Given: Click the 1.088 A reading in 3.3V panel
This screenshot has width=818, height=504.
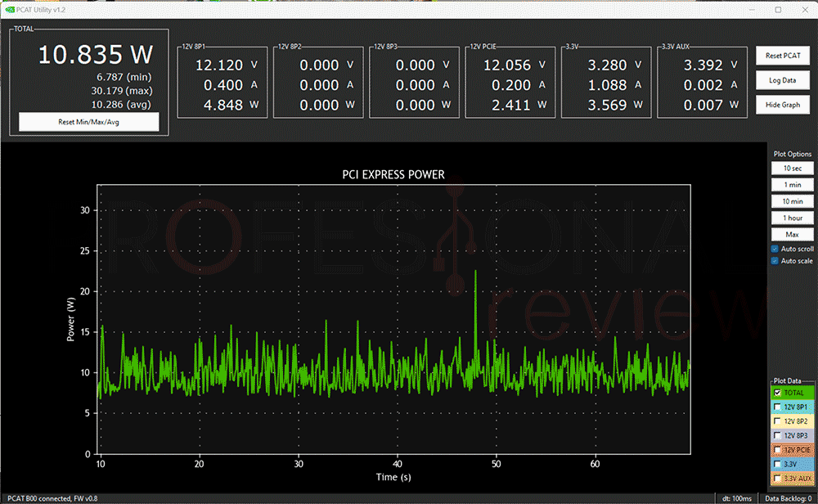Looking at the screenshot, I should pyautogui.click(x=614, y=85).
